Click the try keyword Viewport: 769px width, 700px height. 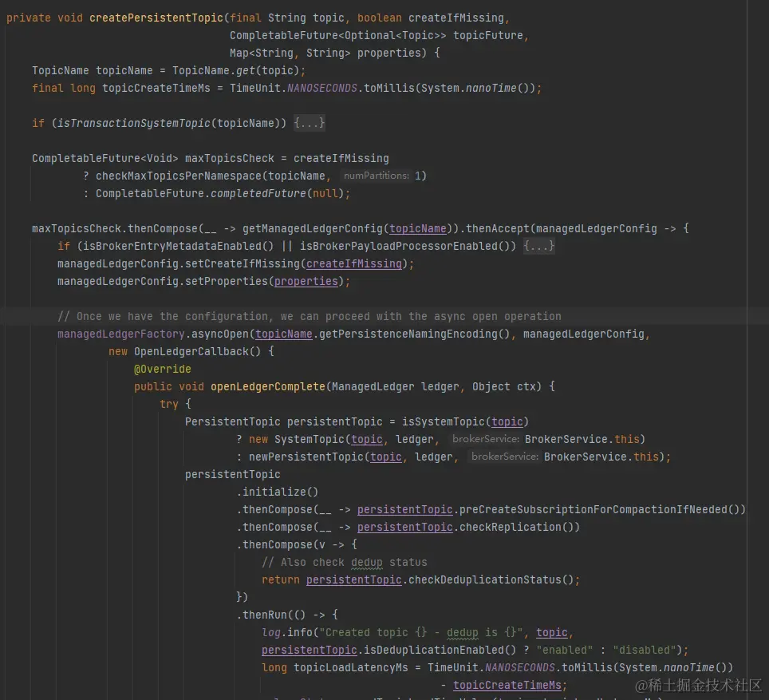[169, 405]
